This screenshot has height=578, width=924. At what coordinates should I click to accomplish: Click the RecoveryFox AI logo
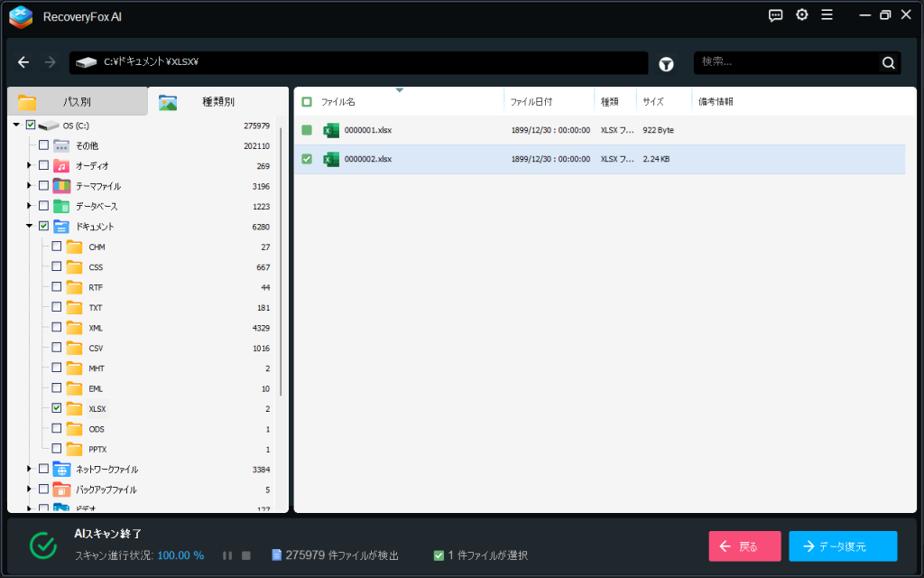(21, 16)
